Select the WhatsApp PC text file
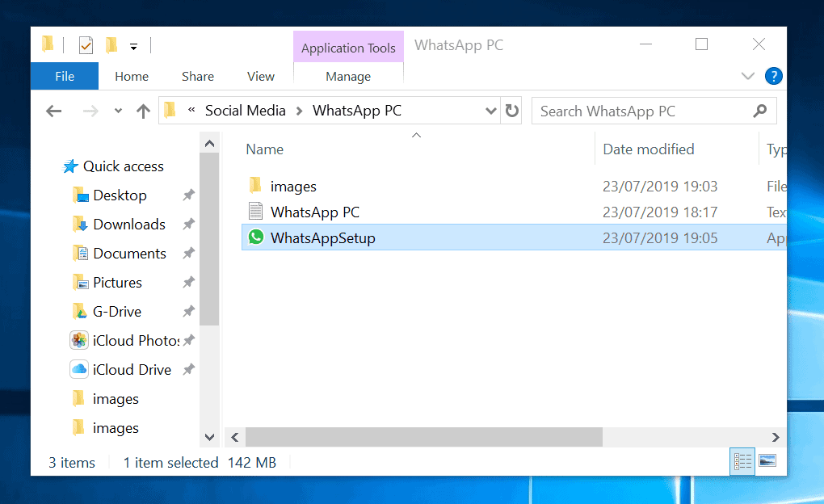The width and height of the screenshot is (824, 504). click(x=315, y=212)
